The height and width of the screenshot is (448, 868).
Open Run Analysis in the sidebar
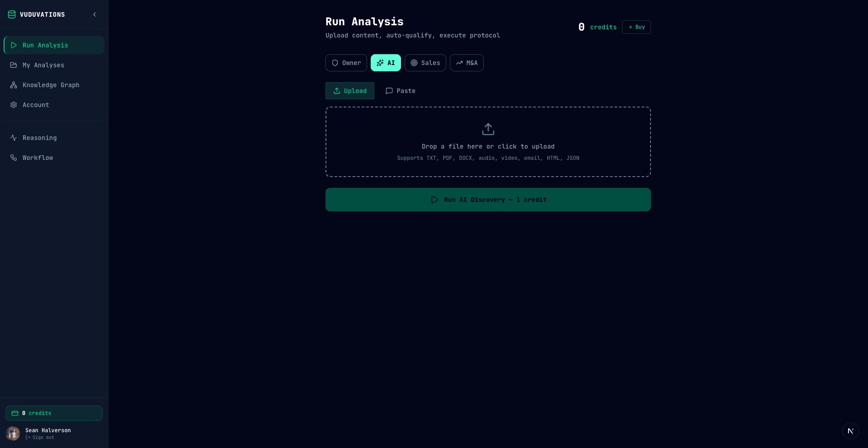coord(54,45)
